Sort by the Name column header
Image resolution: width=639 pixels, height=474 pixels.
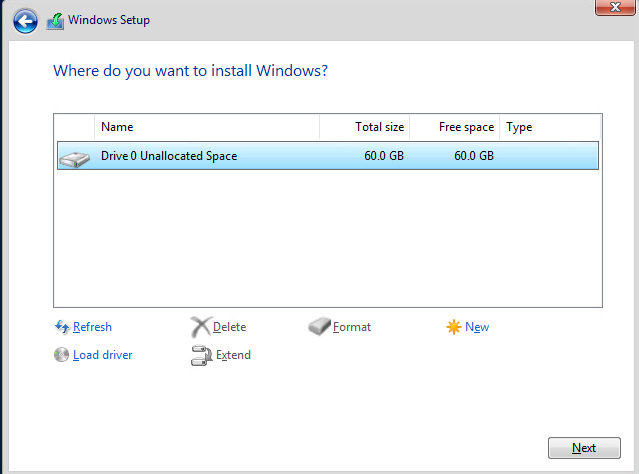(x=207, y=127)
